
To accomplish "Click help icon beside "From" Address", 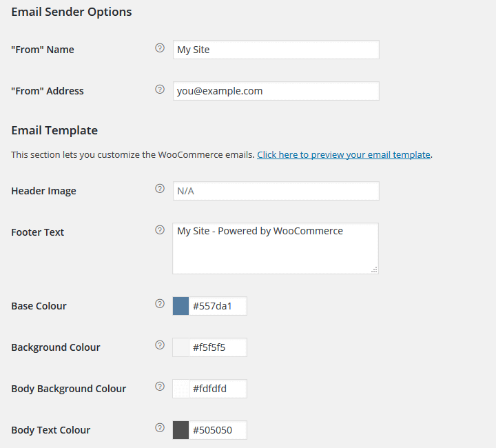I will 160,90.
